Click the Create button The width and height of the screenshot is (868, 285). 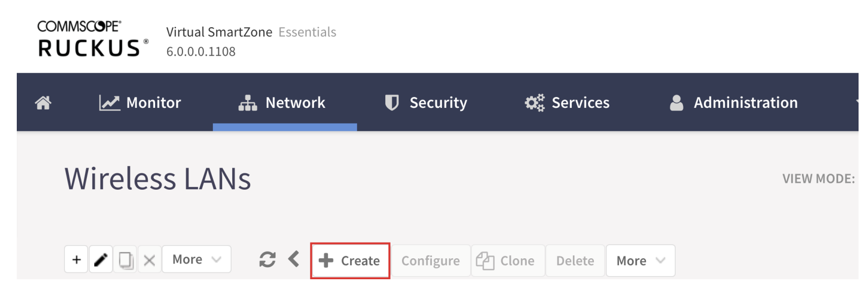[x=350, y=260]
